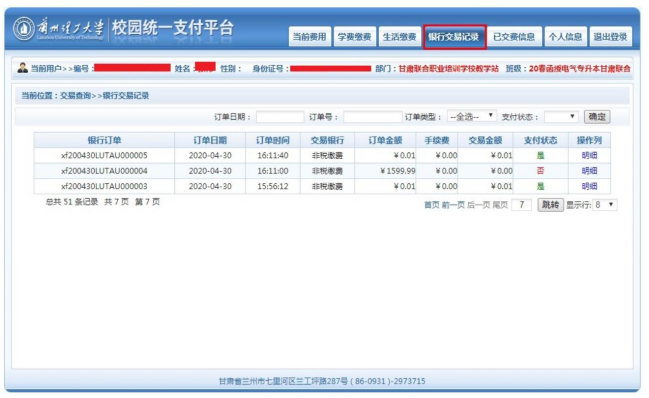The height and width of the screenshot is (398, 649).
Task: Click the 后一页 next page link
Action: point(478,205)
